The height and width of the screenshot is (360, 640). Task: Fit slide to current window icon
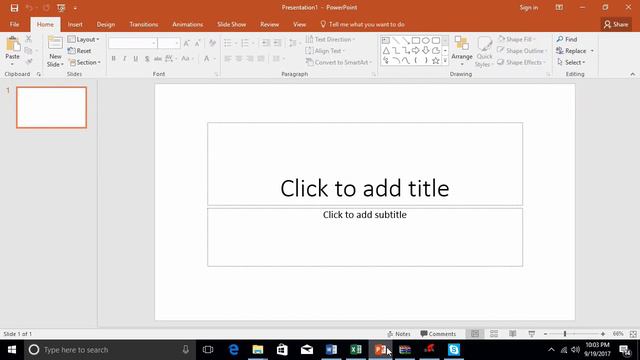[x=633, y=334]
